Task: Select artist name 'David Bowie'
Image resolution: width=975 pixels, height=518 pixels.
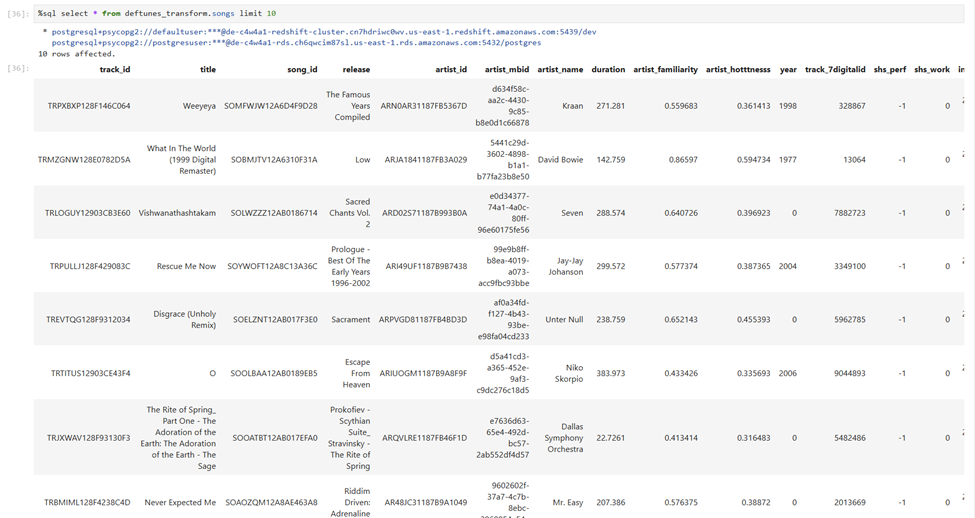Action: tap(561, 160)
